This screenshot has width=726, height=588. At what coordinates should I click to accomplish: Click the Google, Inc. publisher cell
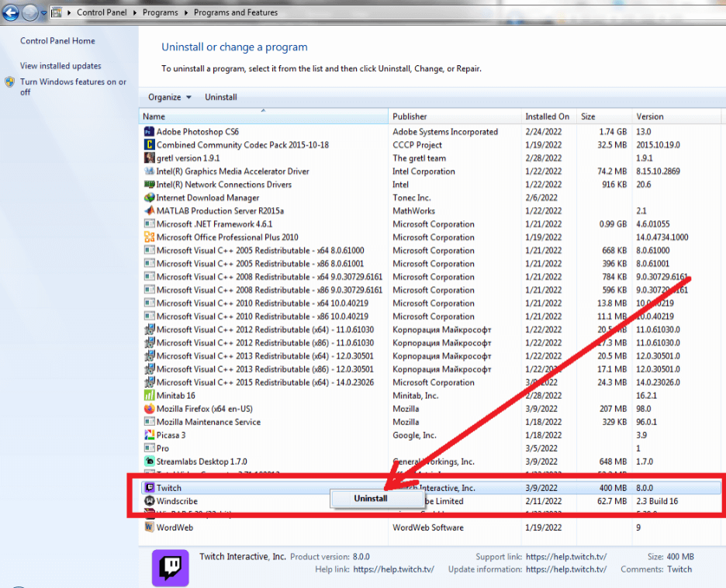pos(414,435)
